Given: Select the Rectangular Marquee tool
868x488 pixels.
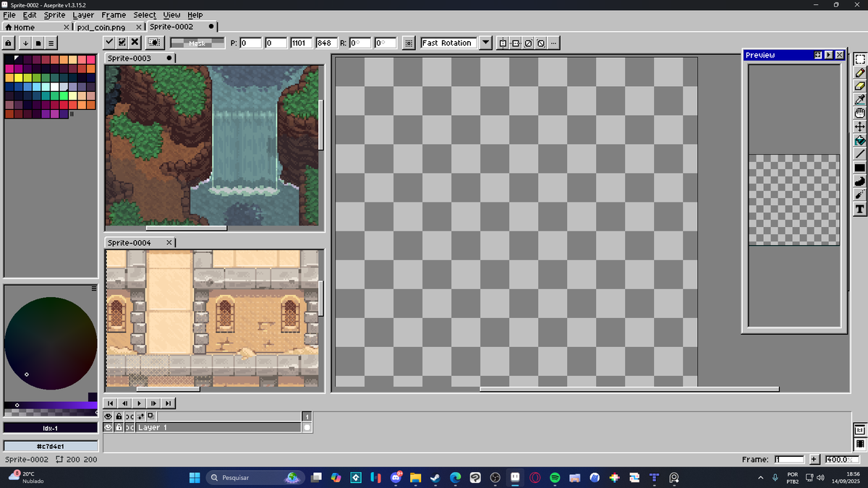Looking at the screenshot, I should coord(860,59).
